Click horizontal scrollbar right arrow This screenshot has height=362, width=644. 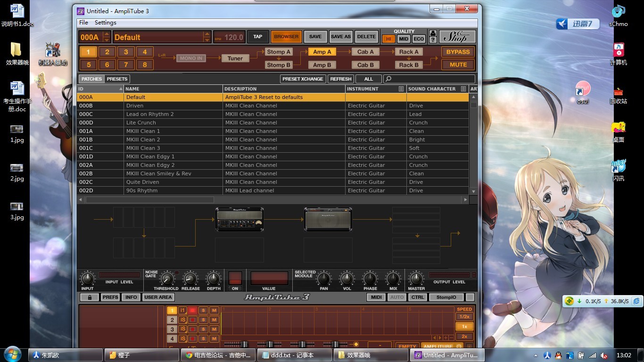point(466,200)
